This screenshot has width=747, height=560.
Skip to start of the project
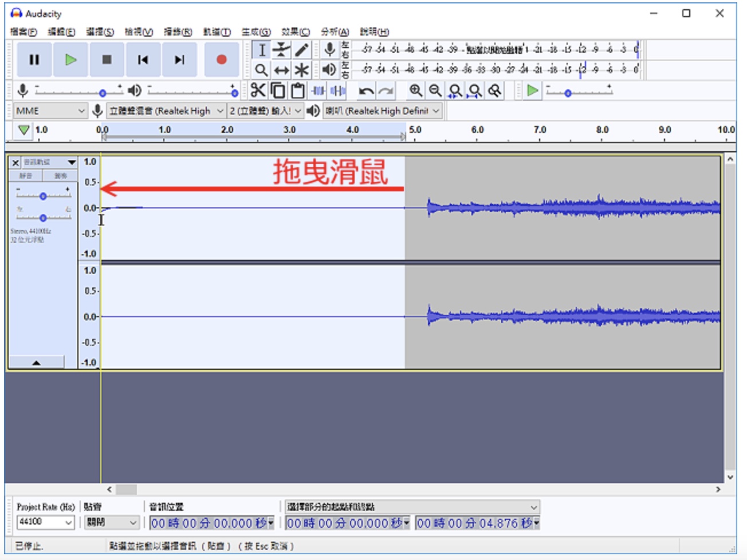tap(143, 60)
